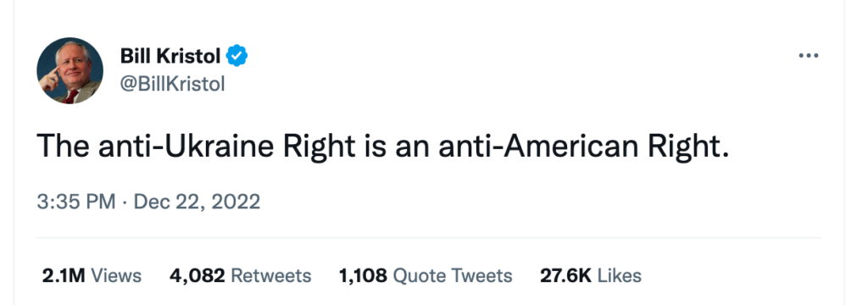The image size is (868, 305).
Task: Click the word anti-Ukraine in the tweet
Action: click(x=186, y=146)
